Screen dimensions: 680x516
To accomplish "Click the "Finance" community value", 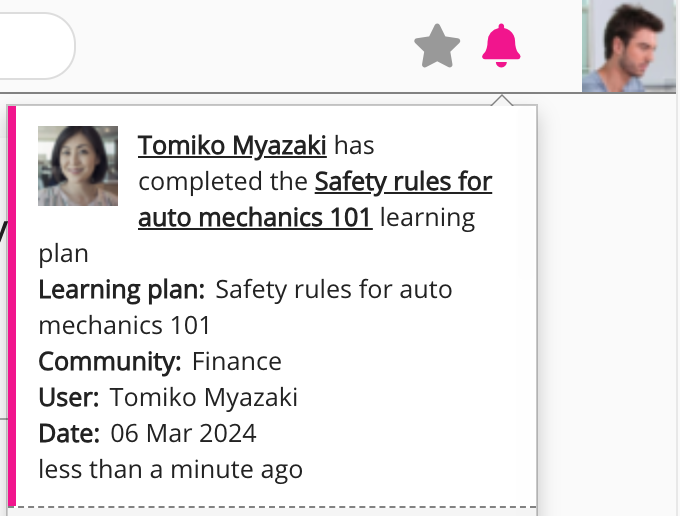I will point(237,361).
